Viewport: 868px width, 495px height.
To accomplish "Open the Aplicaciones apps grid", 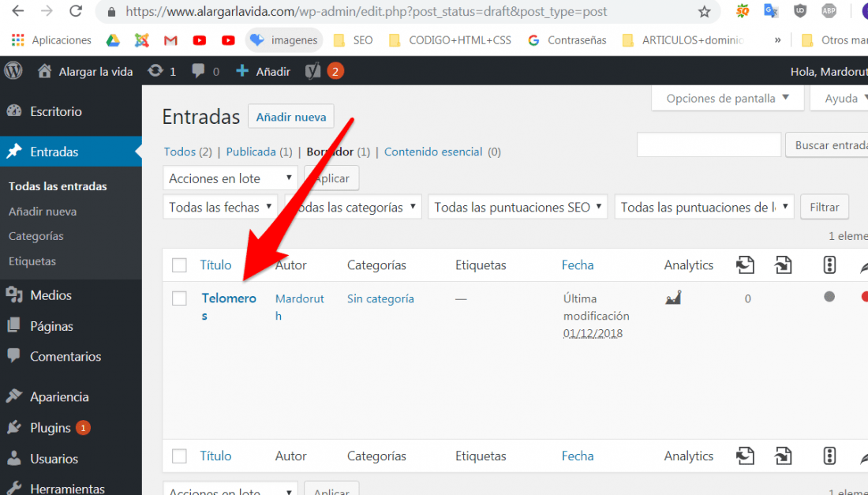I will [x=51, y=39].
